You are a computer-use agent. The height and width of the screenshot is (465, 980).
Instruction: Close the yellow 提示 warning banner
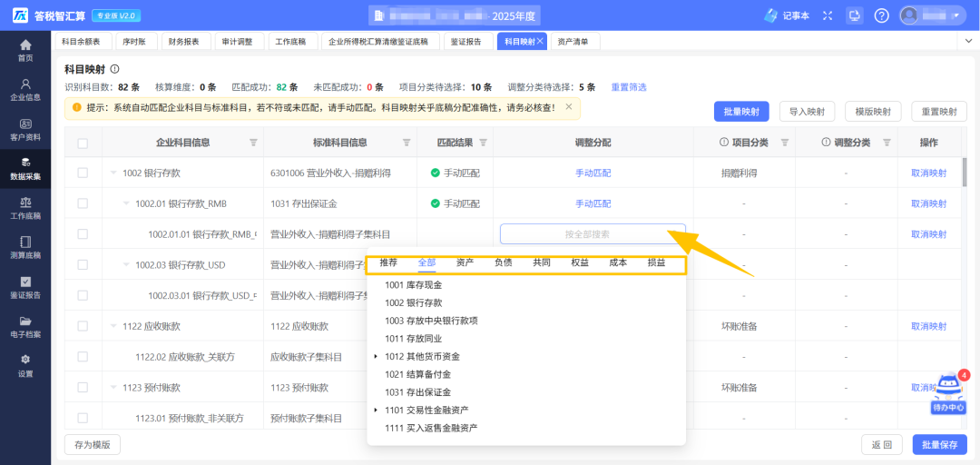[569, 107]
